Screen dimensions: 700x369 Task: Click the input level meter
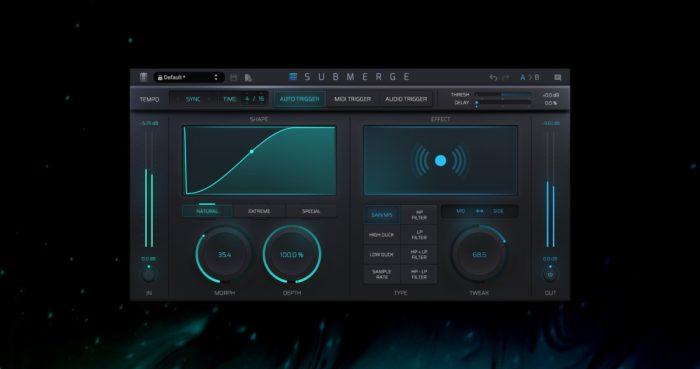(149, 189)
